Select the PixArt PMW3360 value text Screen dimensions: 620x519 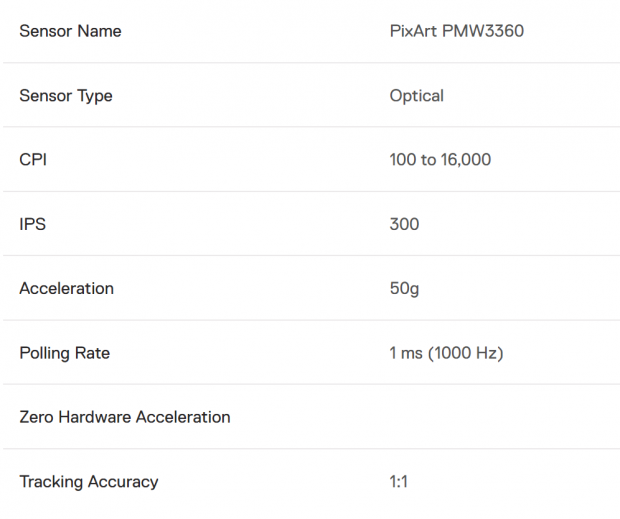point(457,31)
